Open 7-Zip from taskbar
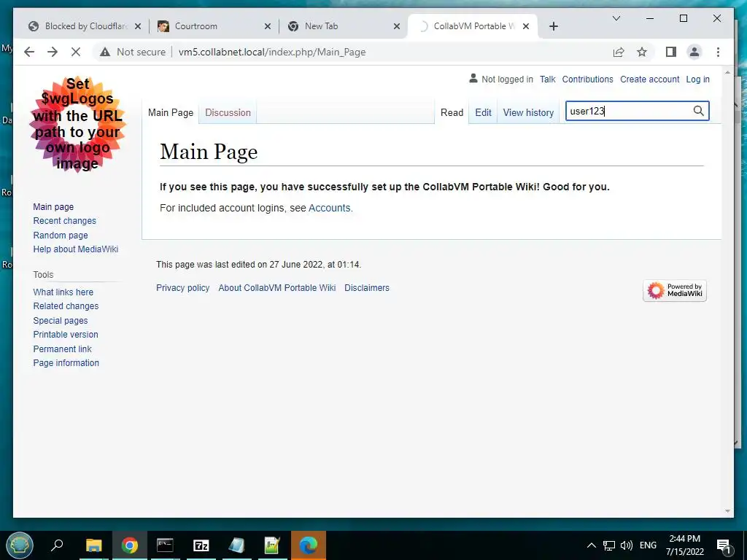 [x=201, y=545]
